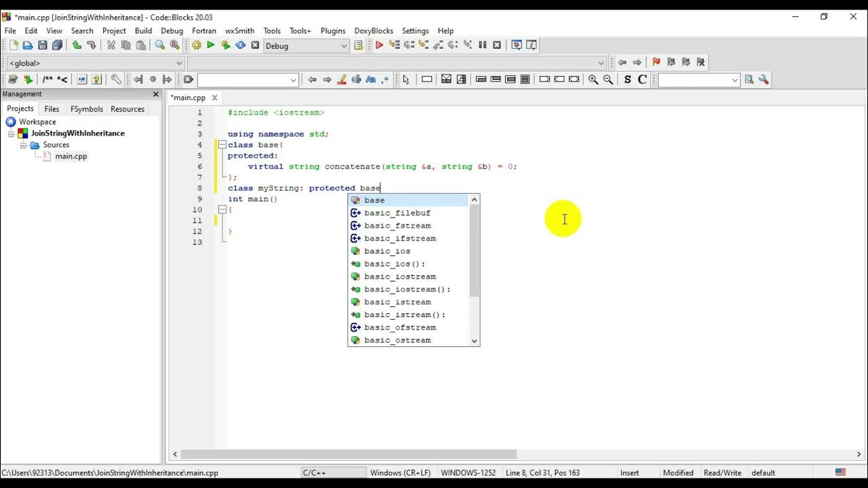The image size is (868, 488).
Task: Select the Workspace tree item
Action: tap(37, 122)
